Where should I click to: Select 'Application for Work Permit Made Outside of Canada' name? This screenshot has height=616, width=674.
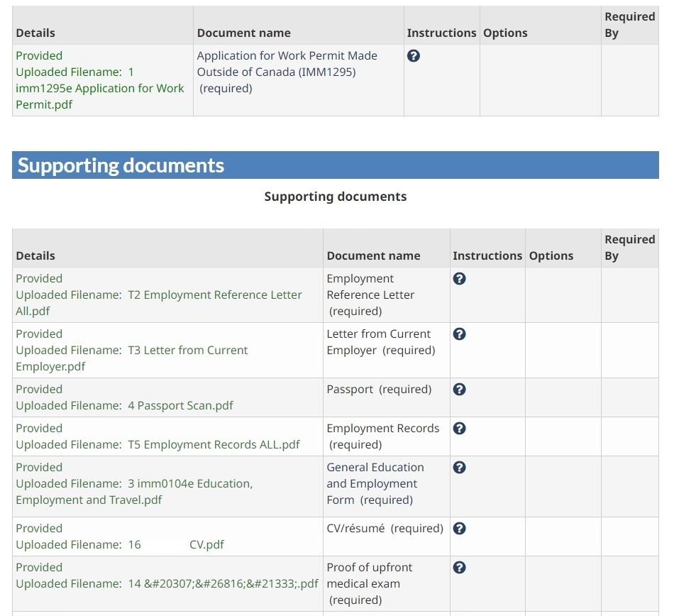coord(287,64)
